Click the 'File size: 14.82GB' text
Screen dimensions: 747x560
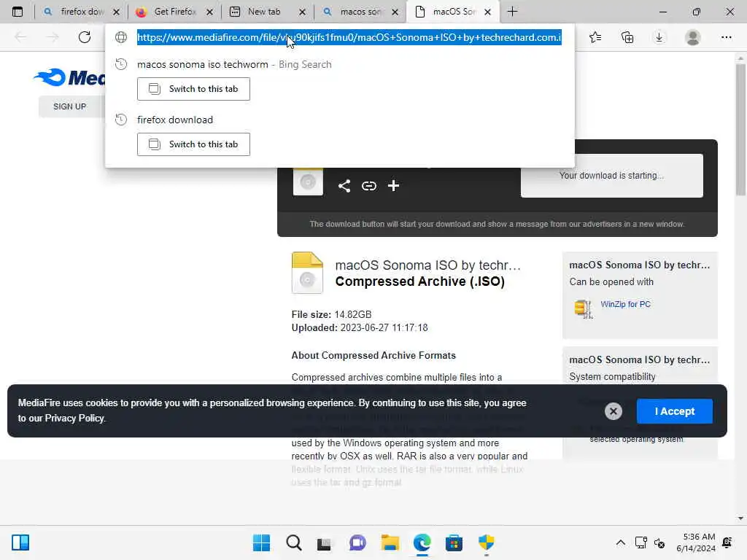[x=331, y=314]
